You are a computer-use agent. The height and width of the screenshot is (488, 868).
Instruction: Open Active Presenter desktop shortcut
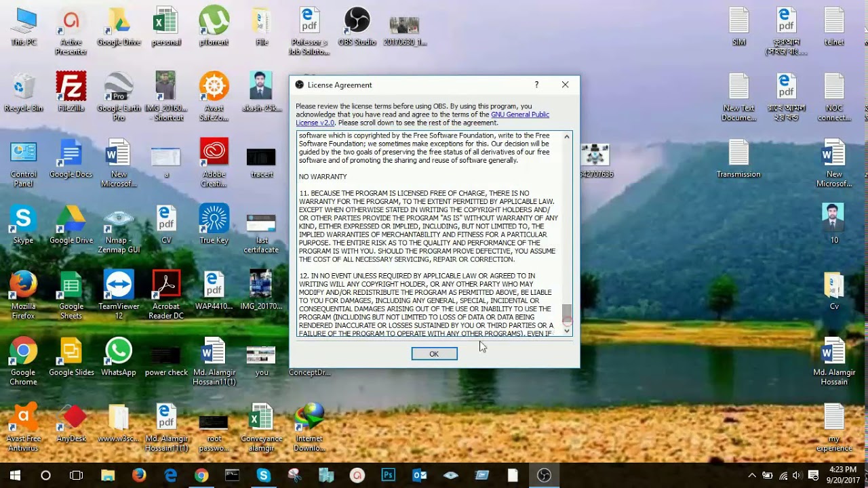coord(71,31)
